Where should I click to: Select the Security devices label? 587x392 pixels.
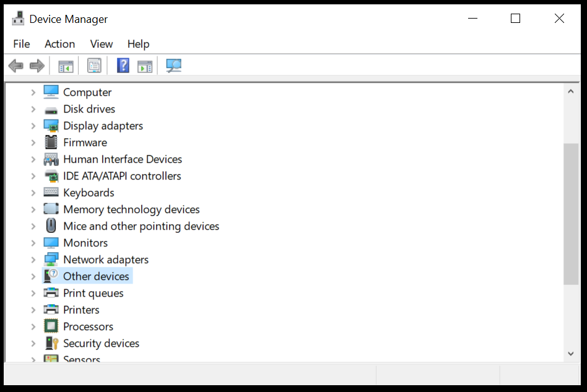[101, 343]
